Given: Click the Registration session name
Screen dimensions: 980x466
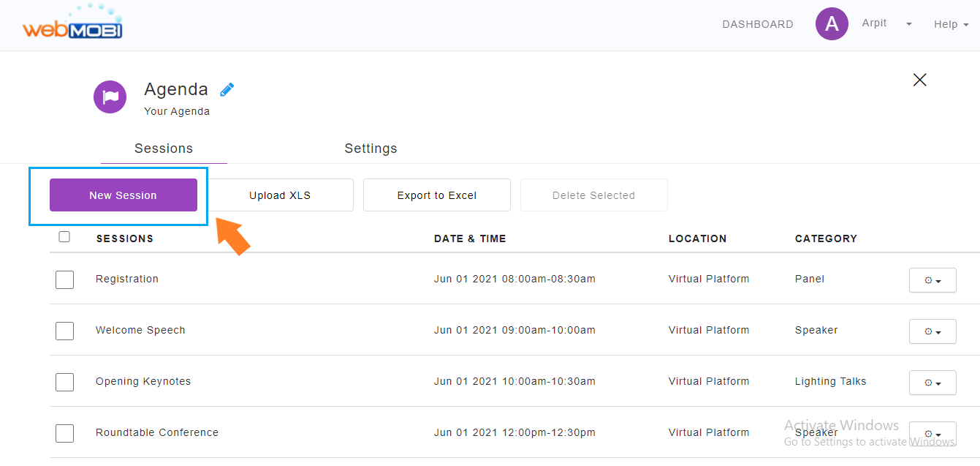Looking at the screenshot, I should point(127,279).
